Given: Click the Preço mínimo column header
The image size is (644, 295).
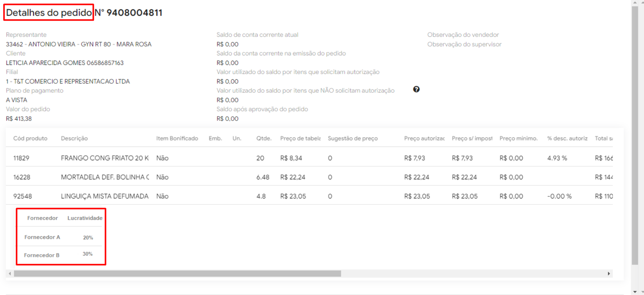Looking at the screenshot, I should (518, 139).
